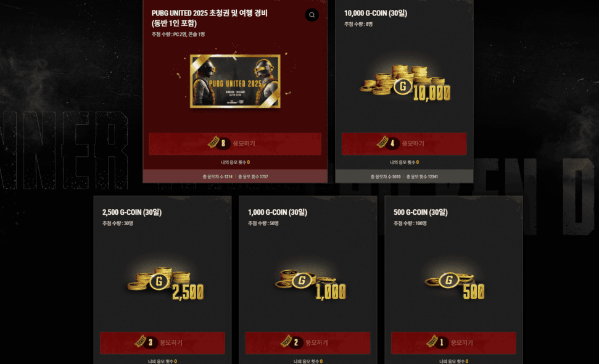The image size is (599, 364).
Task: Apply for the 2,500 G-COIN raffle
Action: click(162, 342)
